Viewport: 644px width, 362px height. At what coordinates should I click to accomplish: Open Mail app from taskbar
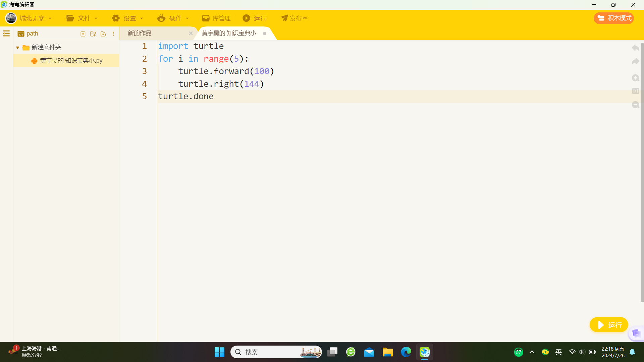tap(369, 352)
